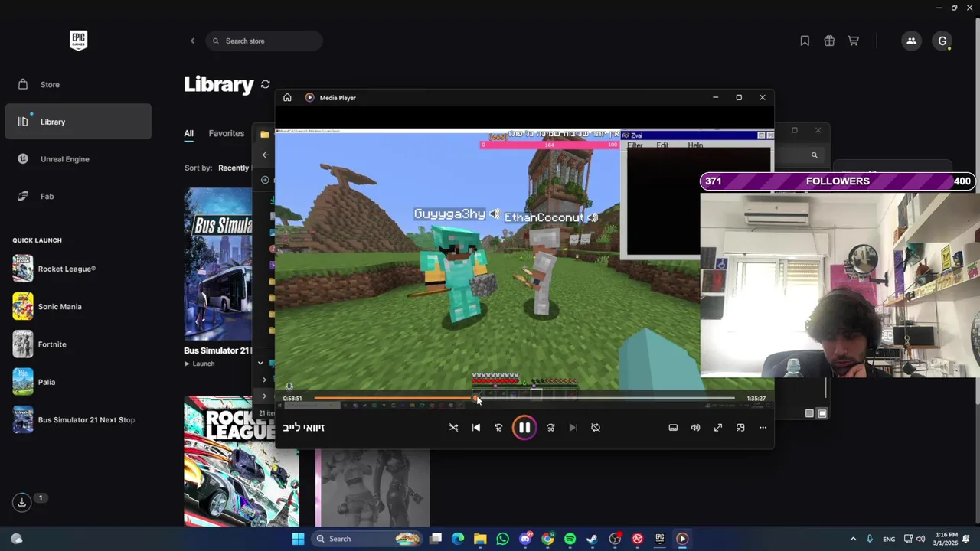Expand the first collapsed File Explorer tree node

click(265, 380)
